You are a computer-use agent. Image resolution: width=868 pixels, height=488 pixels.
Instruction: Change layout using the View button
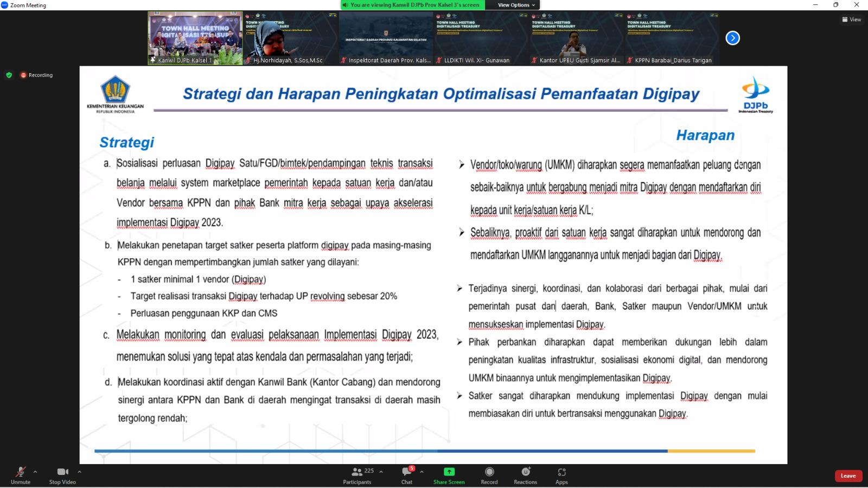point(852,20)
